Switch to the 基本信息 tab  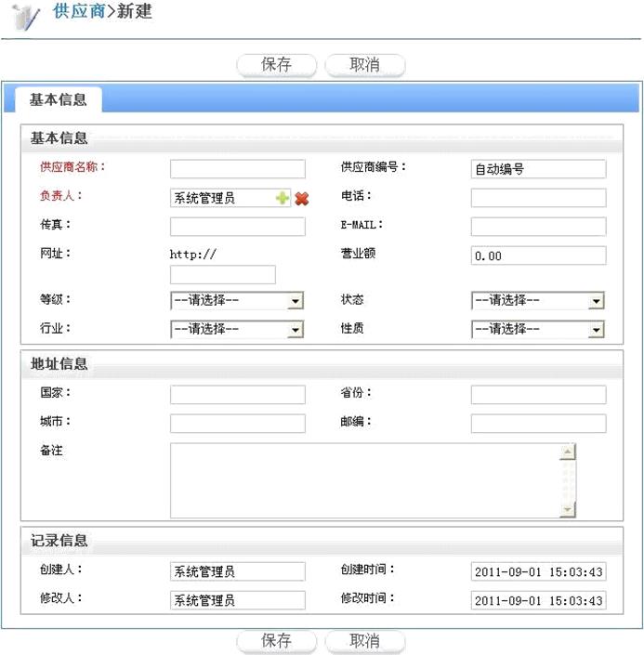tap(59, 99)
